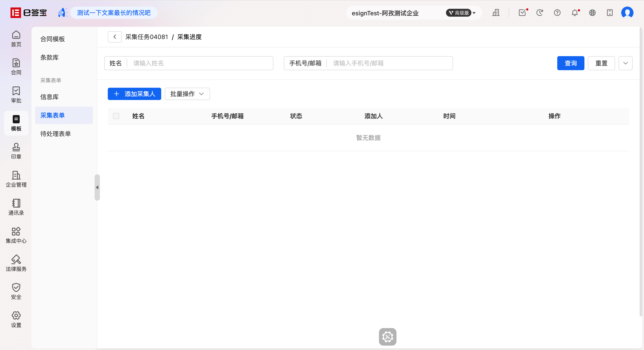Open the 印章 seal sidebar icon
644x350 pixels.
click(16, 151)
